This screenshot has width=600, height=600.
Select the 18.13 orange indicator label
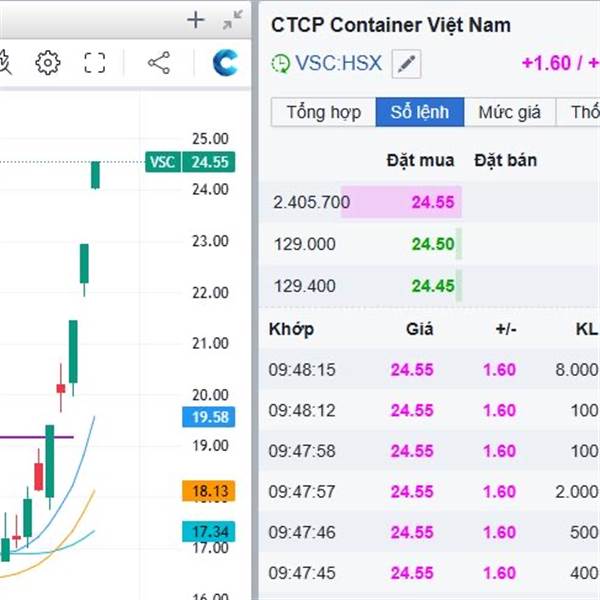pos(209,491)
